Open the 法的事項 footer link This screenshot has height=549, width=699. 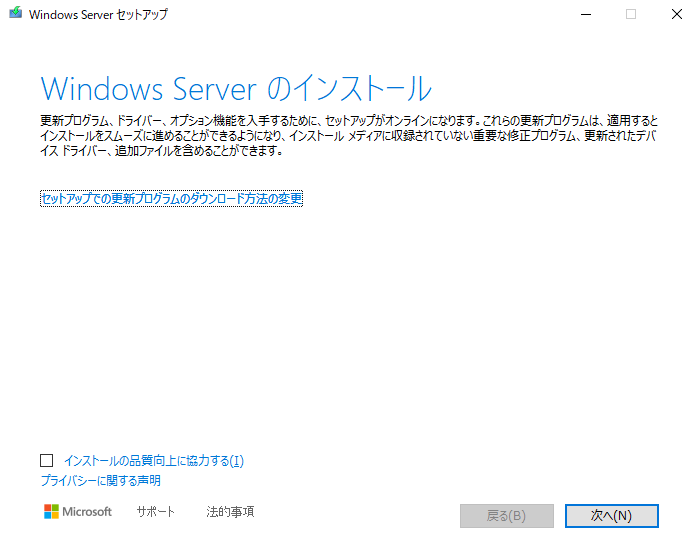(230, 512)
